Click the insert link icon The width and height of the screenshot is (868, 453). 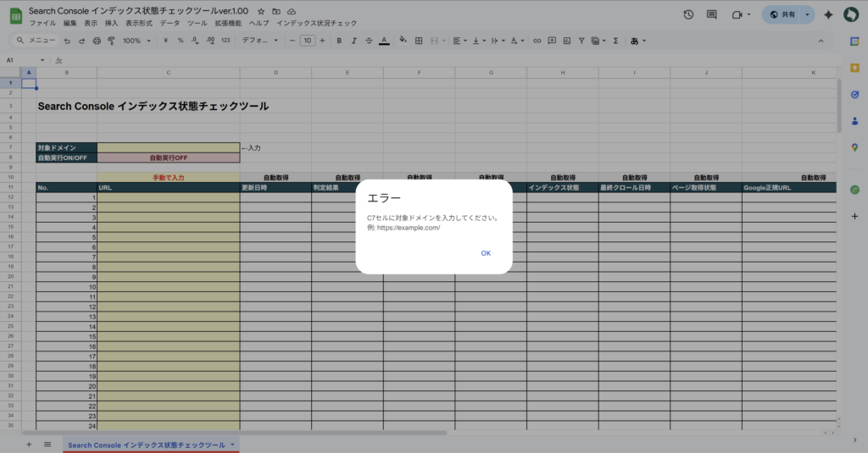[537, 41]
